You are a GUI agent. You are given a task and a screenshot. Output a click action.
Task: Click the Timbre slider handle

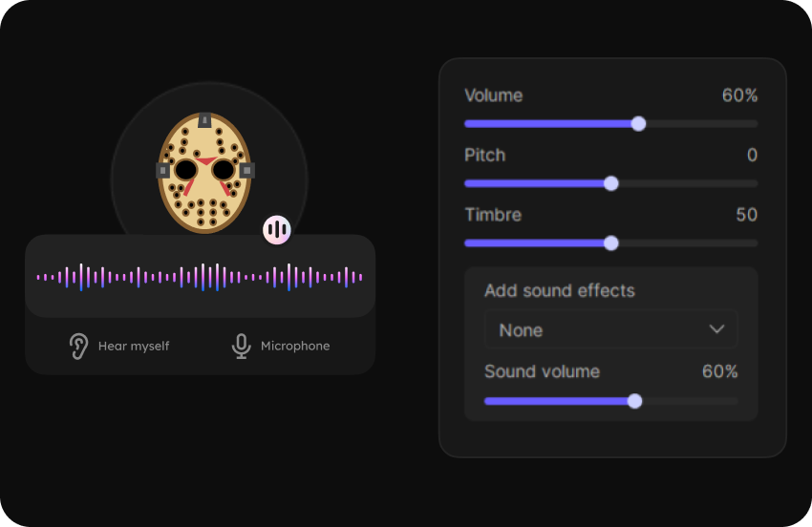(611, 242)
